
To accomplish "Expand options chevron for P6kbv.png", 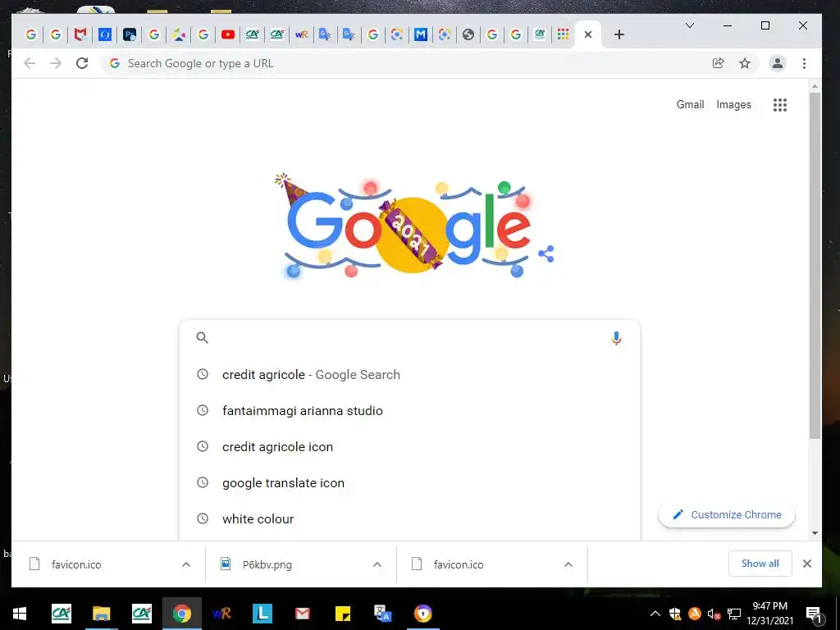I will pyautogui.click(x=377, y=564).
